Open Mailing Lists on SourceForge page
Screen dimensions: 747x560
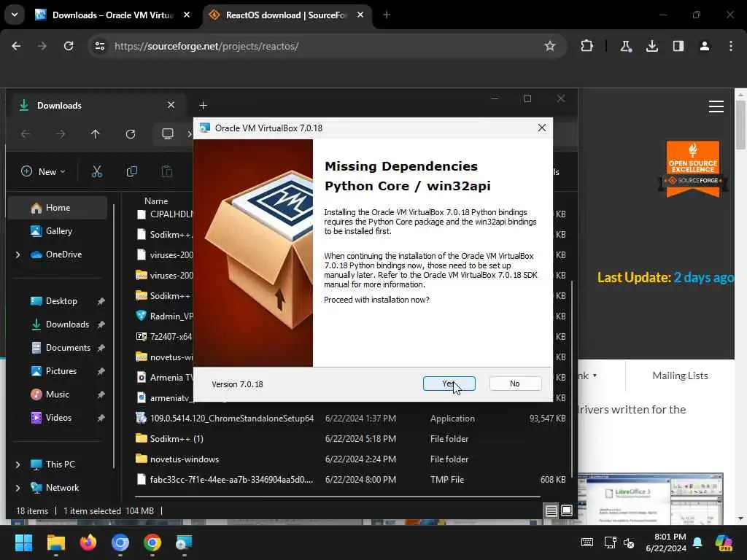coord(680,376)
